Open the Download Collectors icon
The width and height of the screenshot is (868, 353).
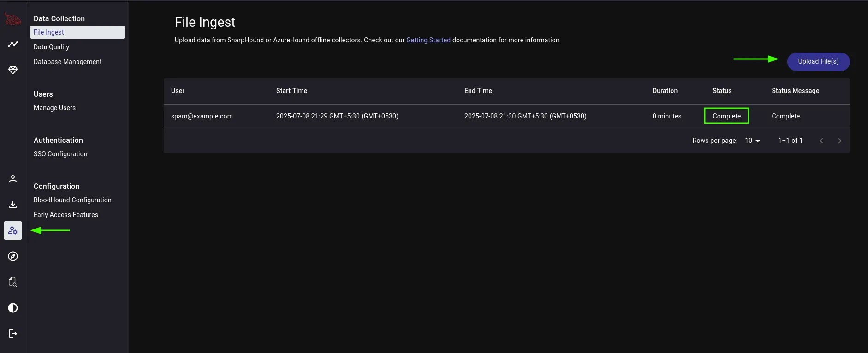point(13,205)
